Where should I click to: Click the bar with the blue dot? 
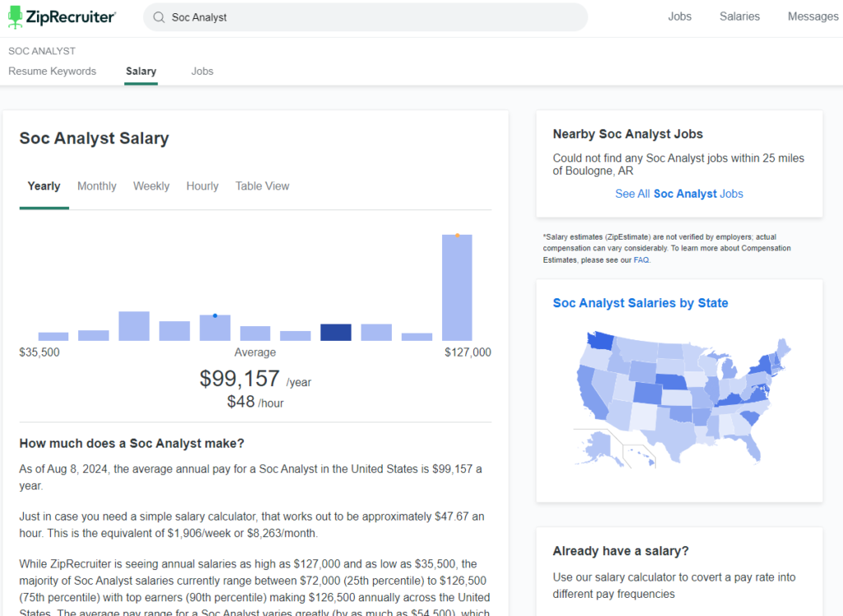215,328
